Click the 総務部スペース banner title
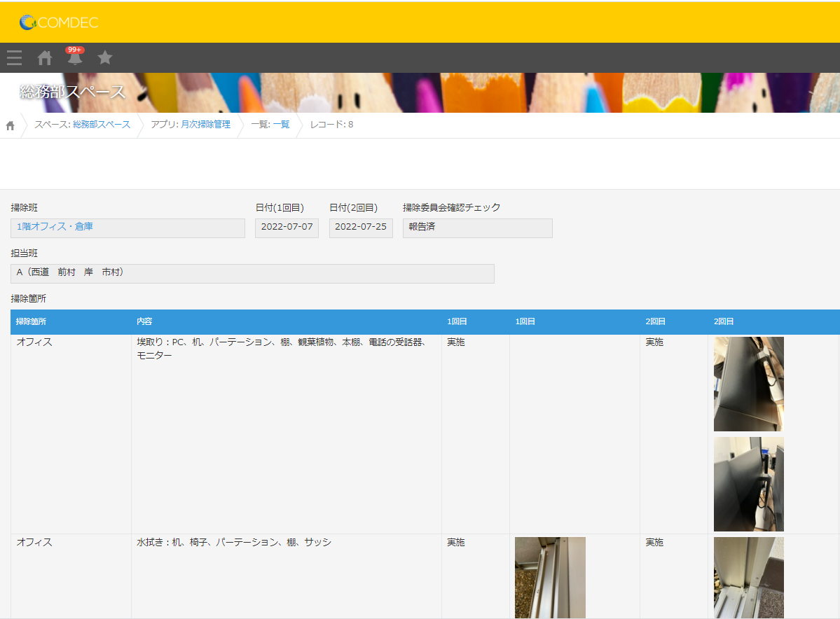The height and width of the screenshot is (619, 840). 72,92
